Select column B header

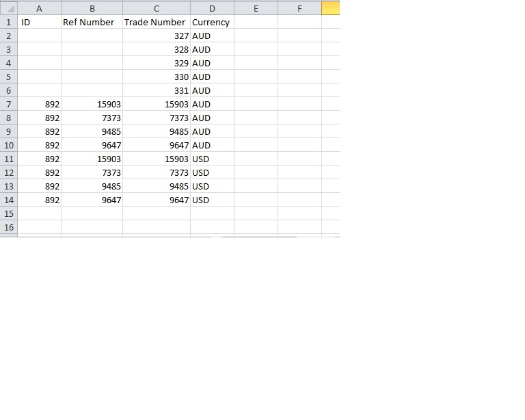click(x=92, y=8)
